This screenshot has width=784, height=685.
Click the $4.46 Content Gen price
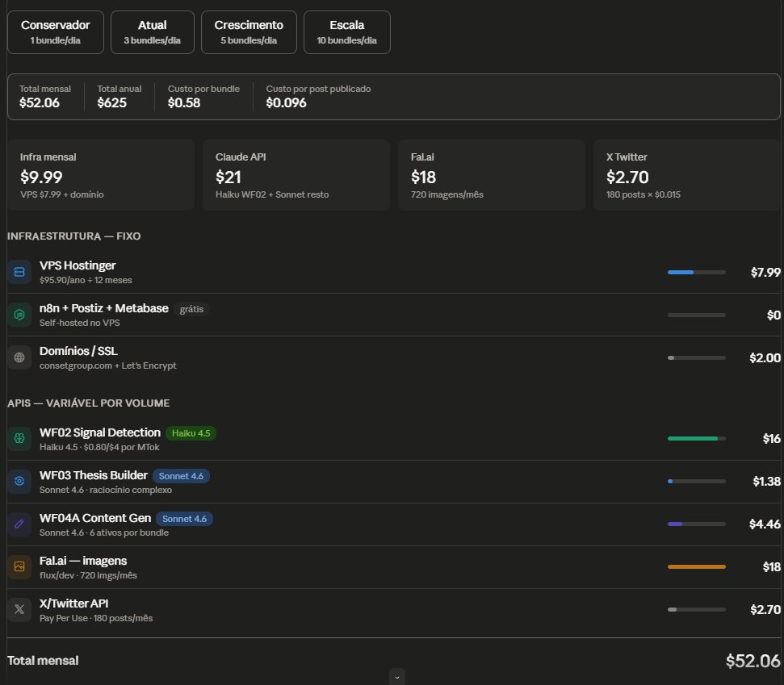pos(765,524)
